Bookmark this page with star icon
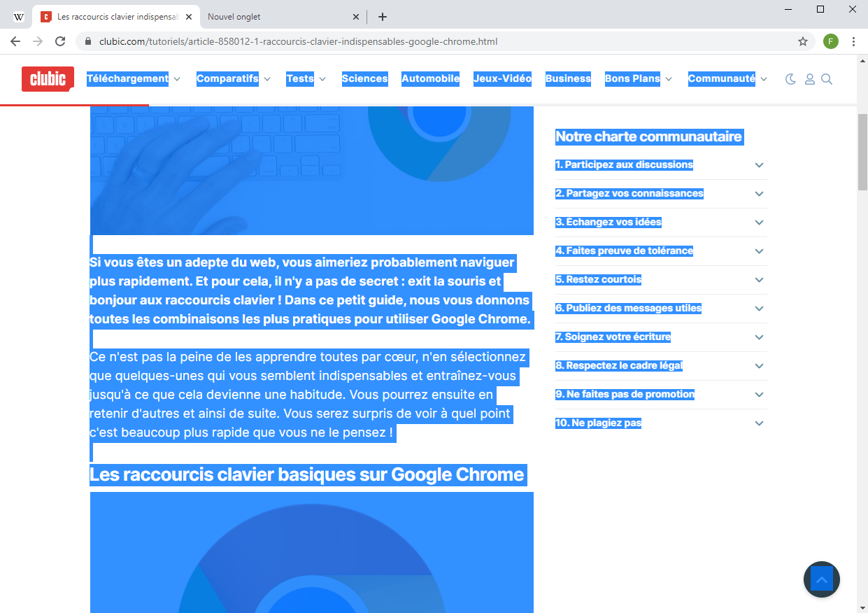 tap(803, 41)
